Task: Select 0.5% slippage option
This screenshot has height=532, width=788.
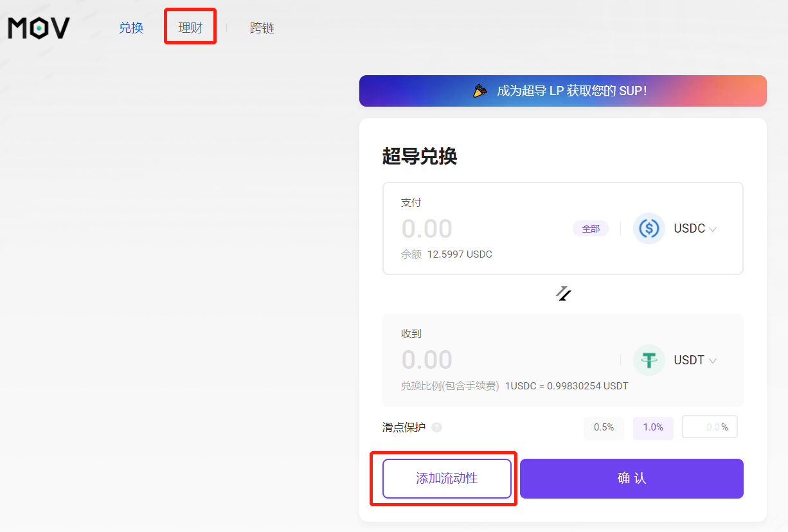Action: 604,427
